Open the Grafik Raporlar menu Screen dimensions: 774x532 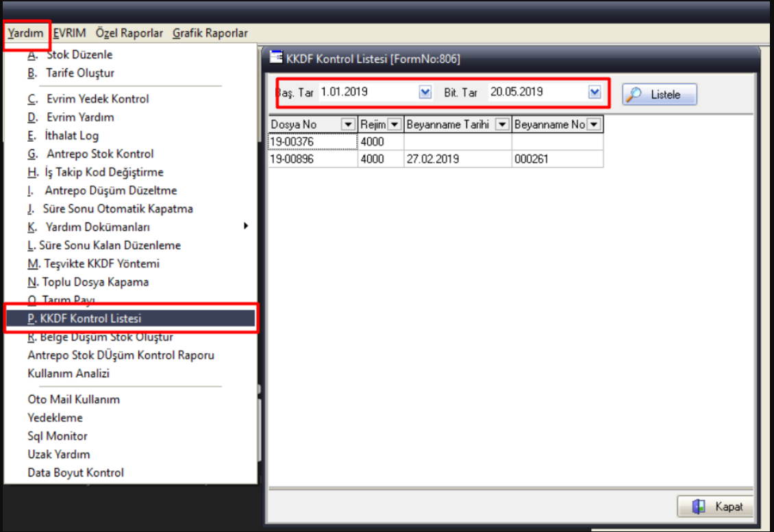[210, 33]
